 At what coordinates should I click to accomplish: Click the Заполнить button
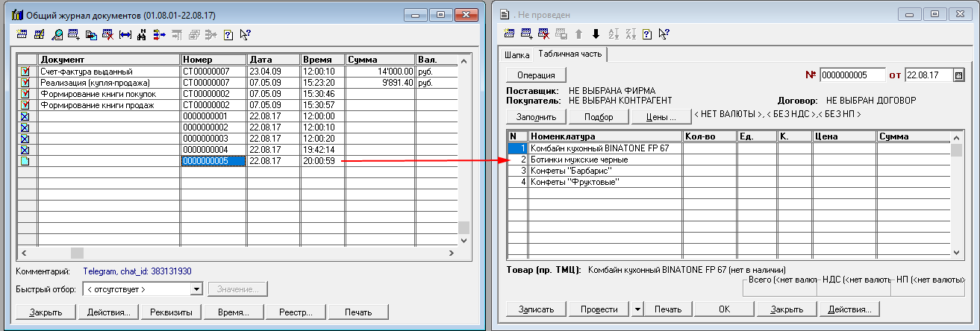(x=537, y=117)
